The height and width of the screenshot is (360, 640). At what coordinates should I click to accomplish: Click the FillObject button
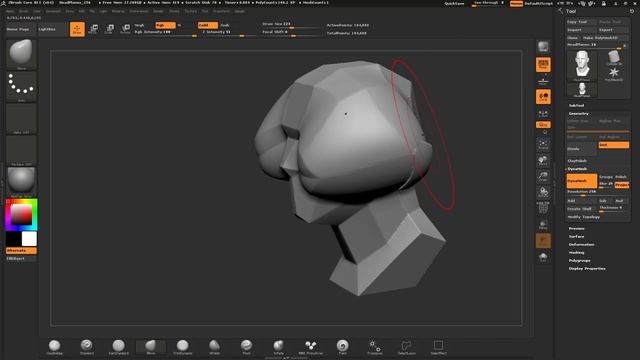21,258
